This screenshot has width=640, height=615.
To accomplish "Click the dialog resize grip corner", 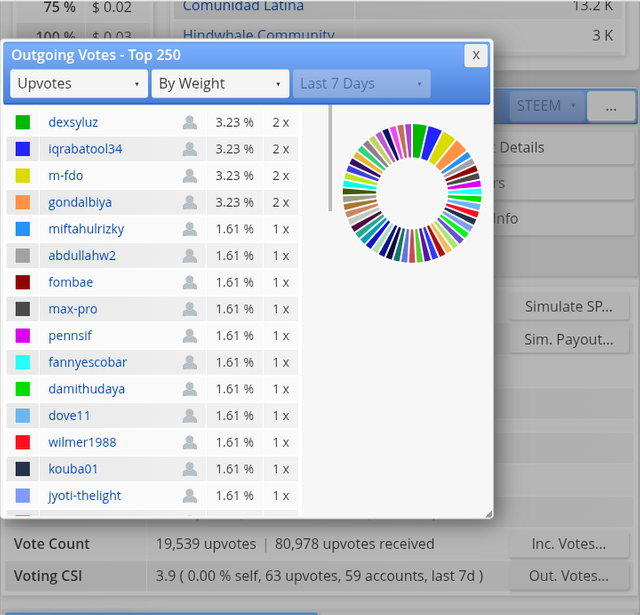I will click(x=489, y=514).
